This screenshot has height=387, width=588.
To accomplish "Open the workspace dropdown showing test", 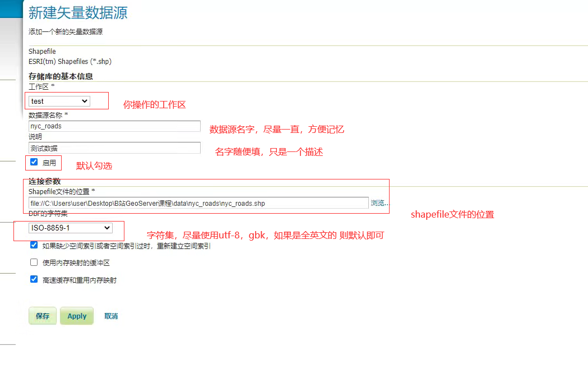I will pyautogui.click(x=59, y=101).
